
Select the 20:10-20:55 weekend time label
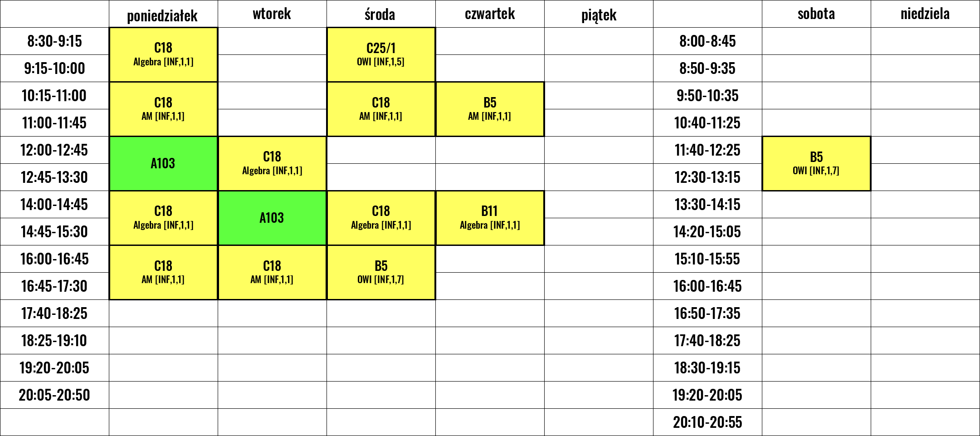[x=707, y=422]
